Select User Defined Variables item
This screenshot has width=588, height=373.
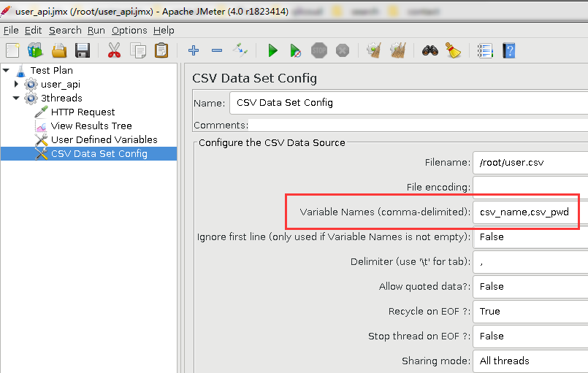104,140
